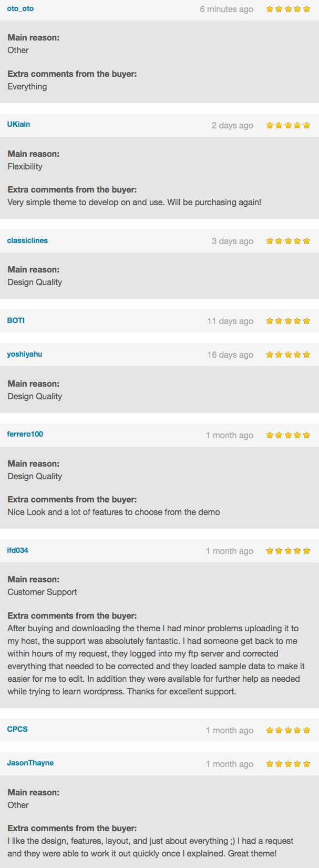319x868 pixels.
Task: Click the third star in classiclines's rating
Action: [288, 240]
